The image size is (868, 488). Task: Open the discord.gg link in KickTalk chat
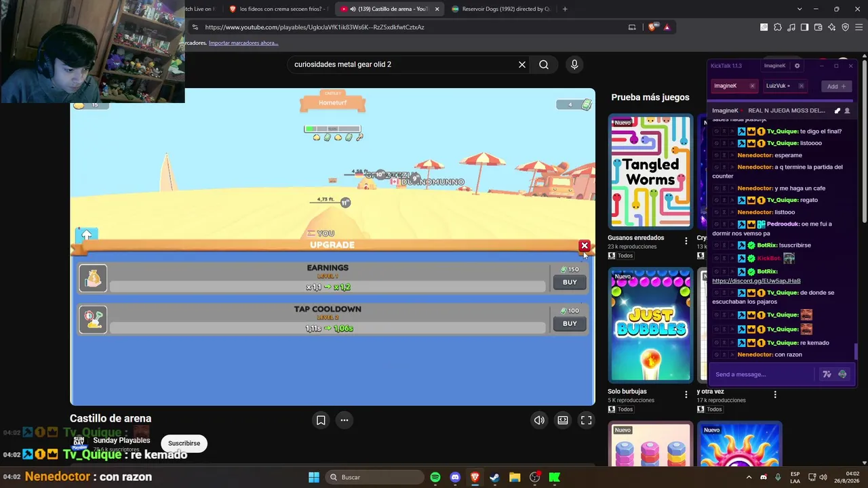(x=756, y=281)
